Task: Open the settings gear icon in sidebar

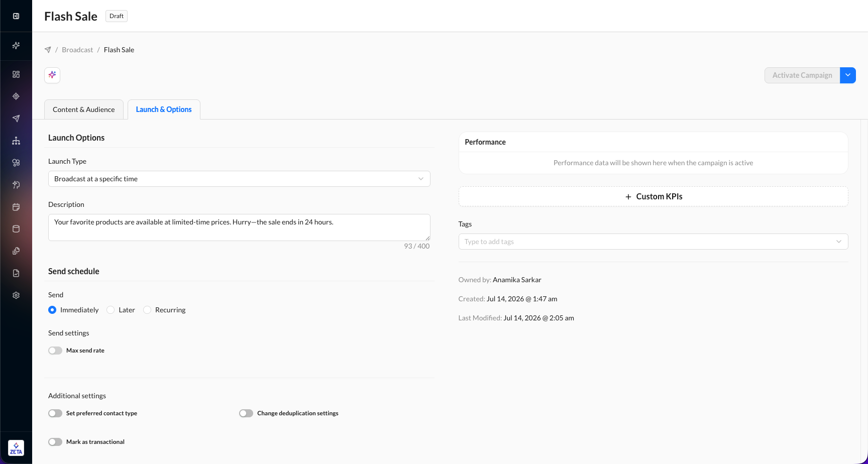Action: (16, 295)
